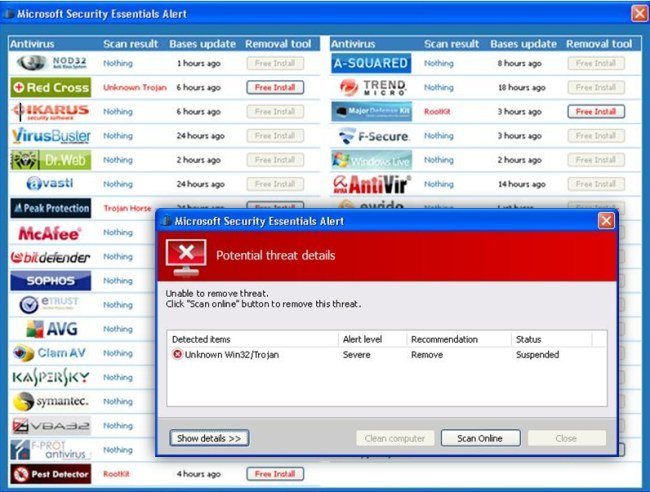Click right table Removal tool header

(599, 44)
